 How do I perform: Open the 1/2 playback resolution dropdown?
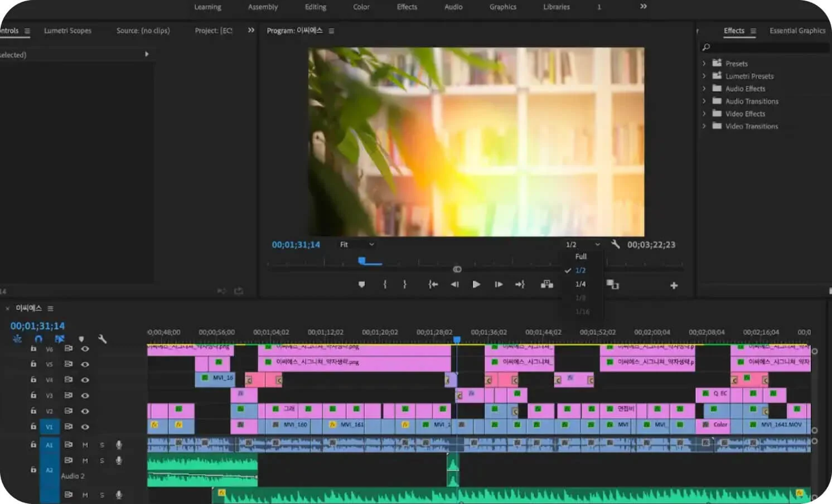point(583,244)
